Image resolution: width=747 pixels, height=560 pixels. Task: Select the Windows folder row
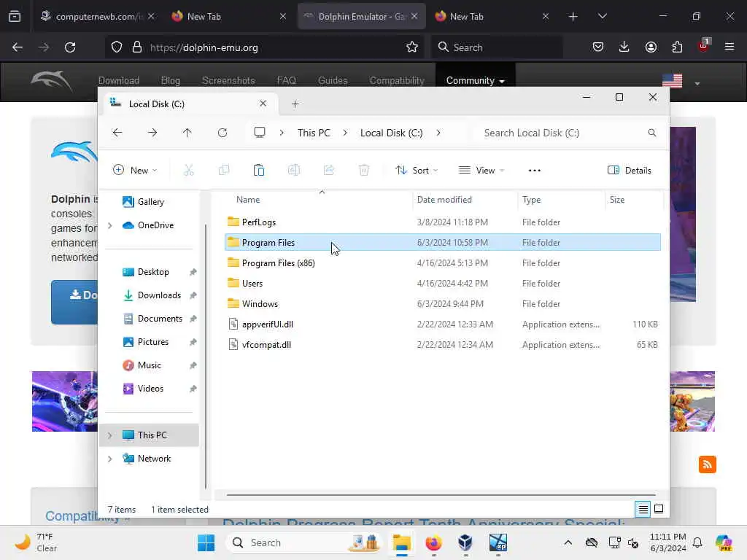(443, 304)
